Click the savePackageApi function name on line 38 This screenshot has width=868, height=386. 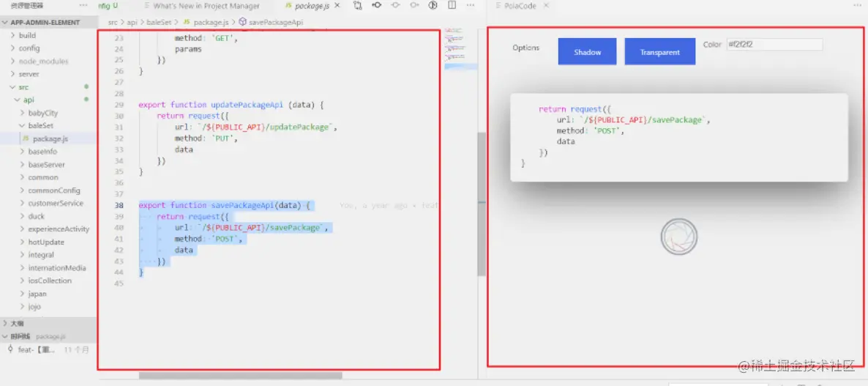point(242,205)
